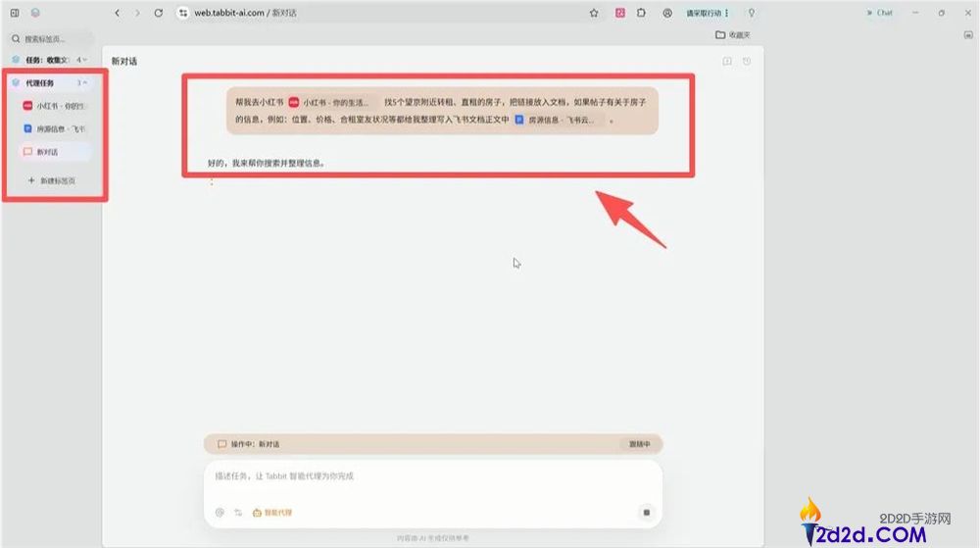Switch to the 房源信息 - 飞书 tab

[x=55, y=128]
